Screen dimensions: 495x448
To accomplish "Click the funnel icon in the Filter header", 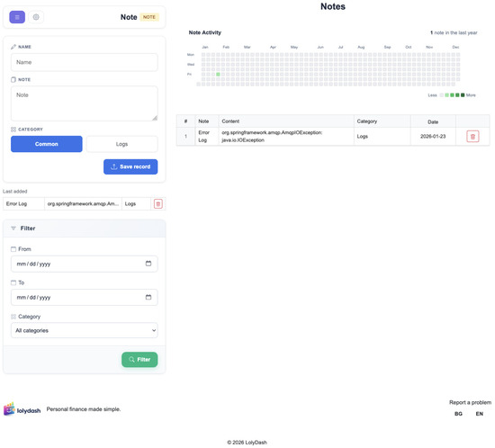I will pos(13,228).
